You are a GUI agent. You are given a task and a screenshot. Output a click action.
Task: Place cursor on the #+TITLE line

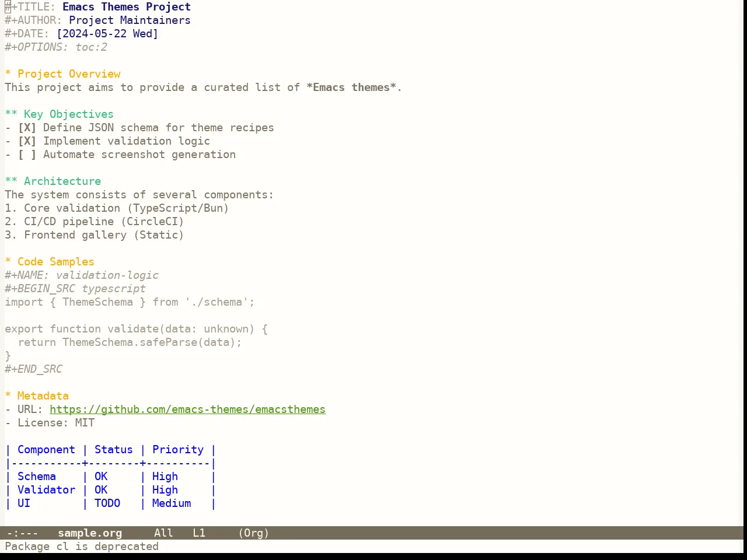[x=97, y=7]
